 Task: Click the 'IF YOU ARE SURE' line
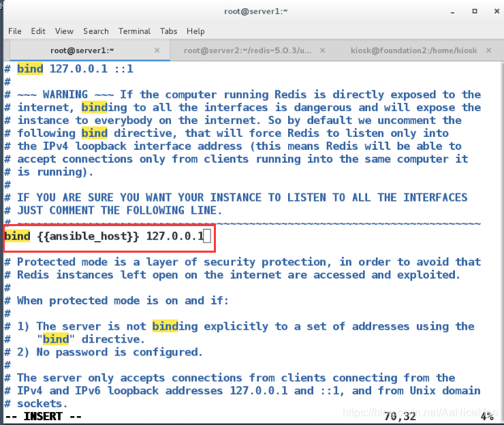[x=236, y=198]
